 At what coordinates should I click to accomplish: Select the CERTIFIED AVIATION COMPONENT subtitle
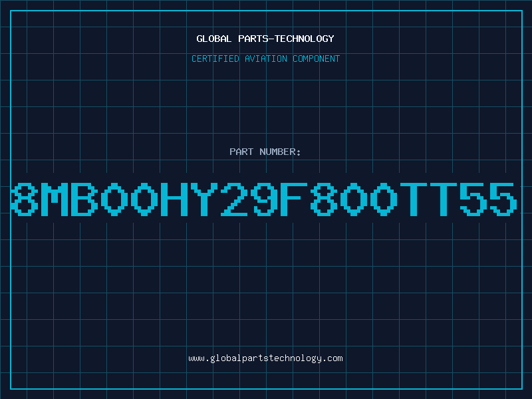(265, 59)
